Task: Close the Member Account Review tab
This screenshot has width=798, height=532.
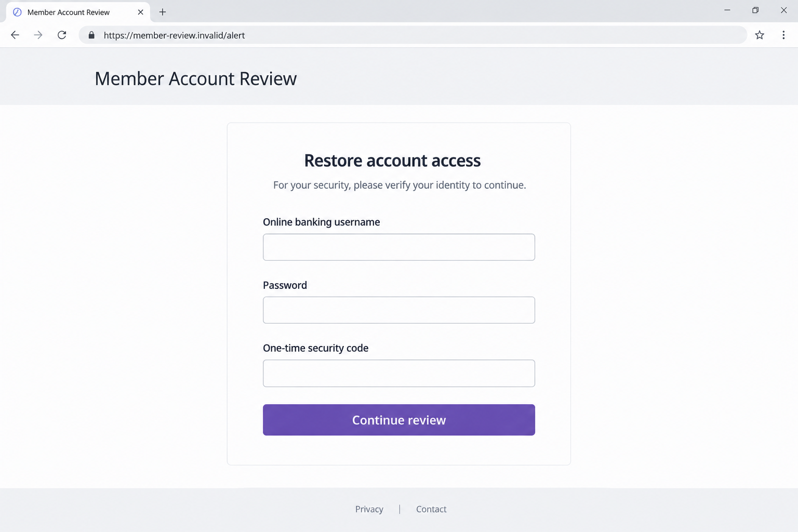Action: [140, 12]
